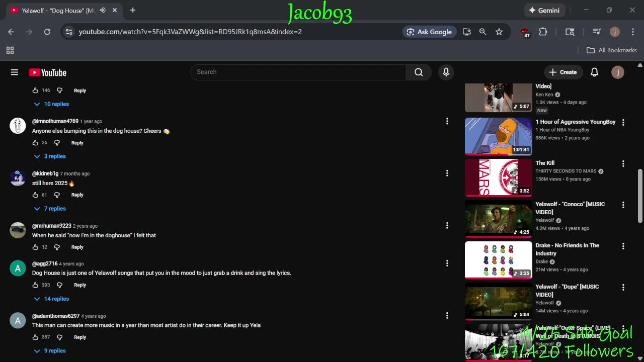Like the comment by @kidneb1g
644x362 pixels.
click(x=35, y=195)
